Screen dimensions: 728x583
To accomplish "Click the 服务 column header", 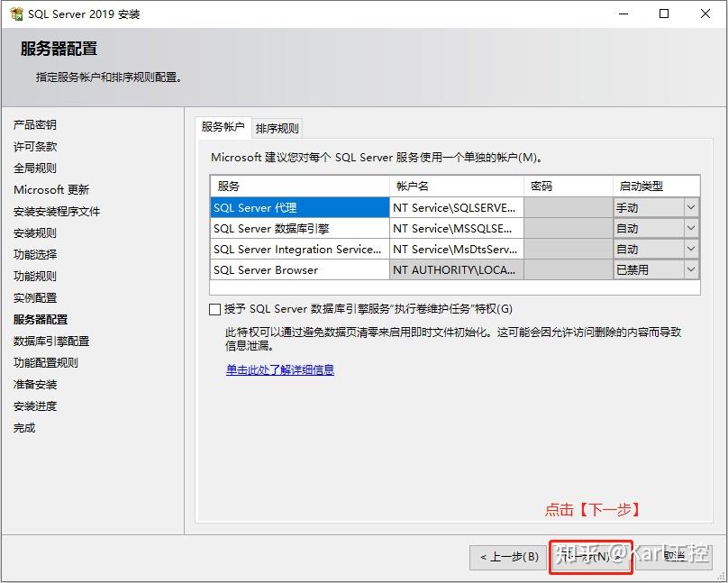I will click(299, 187).
